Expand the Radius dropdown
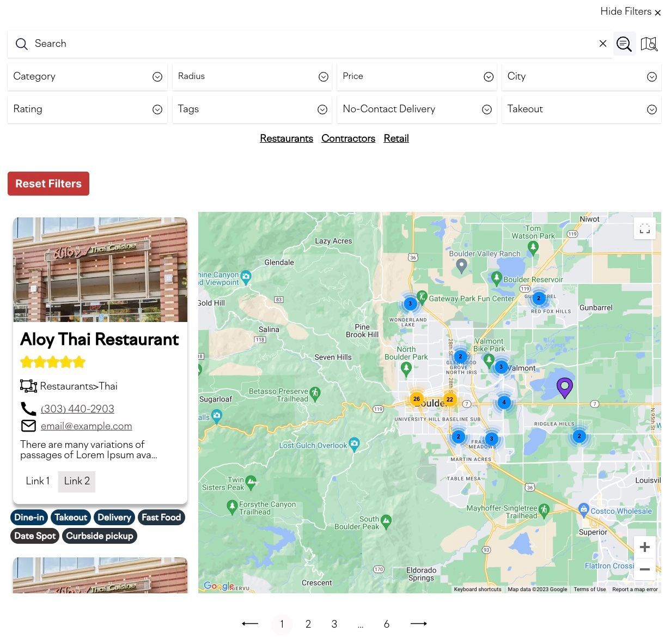This screenshot has height=644, width=671. coord(252,77)
